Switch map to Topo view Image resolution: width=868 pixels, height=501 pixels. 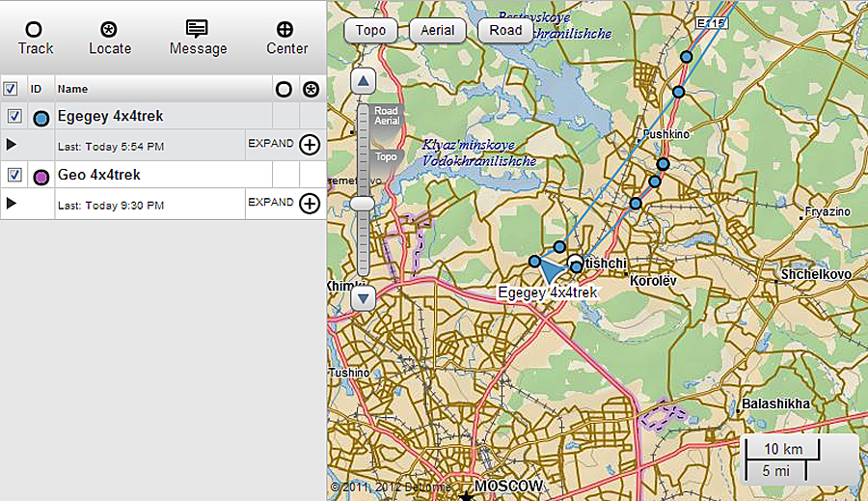[370, 31]
